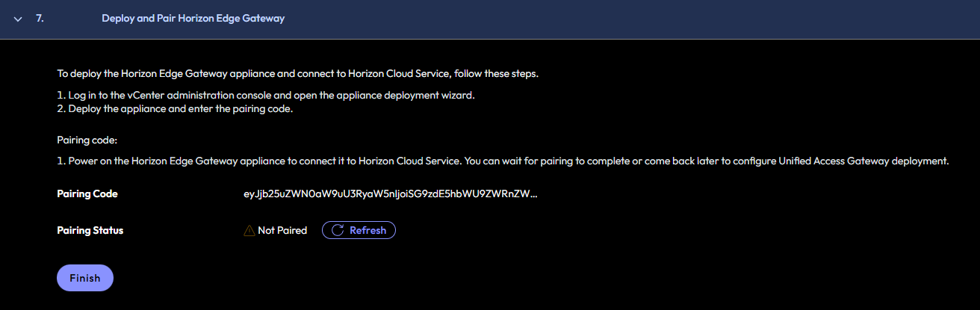980x310 pixels.
Task: Click the 'Log in to the vCenter' instruction
Action: tap(266, 96)
